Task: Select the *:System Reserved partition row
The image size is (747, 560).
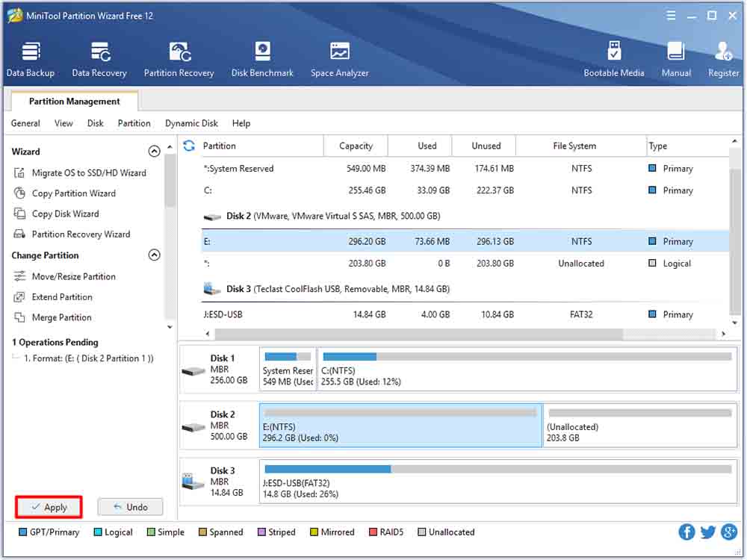Action: [465, 169]
